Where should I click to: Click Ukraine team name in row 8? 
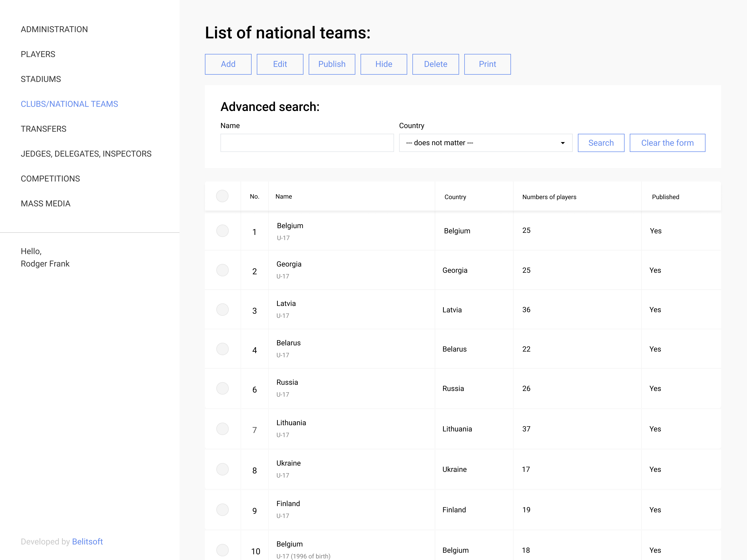tap(288, 464)
